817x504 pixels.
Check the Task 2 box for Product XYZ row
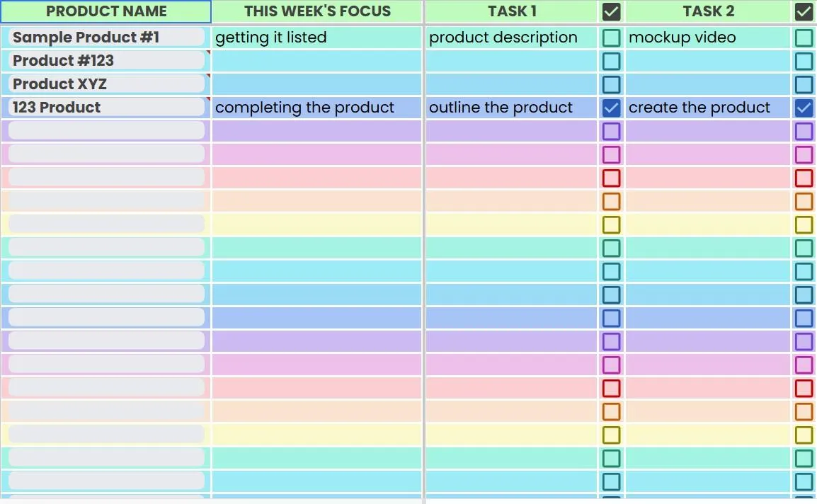click(x=804, y=84)
